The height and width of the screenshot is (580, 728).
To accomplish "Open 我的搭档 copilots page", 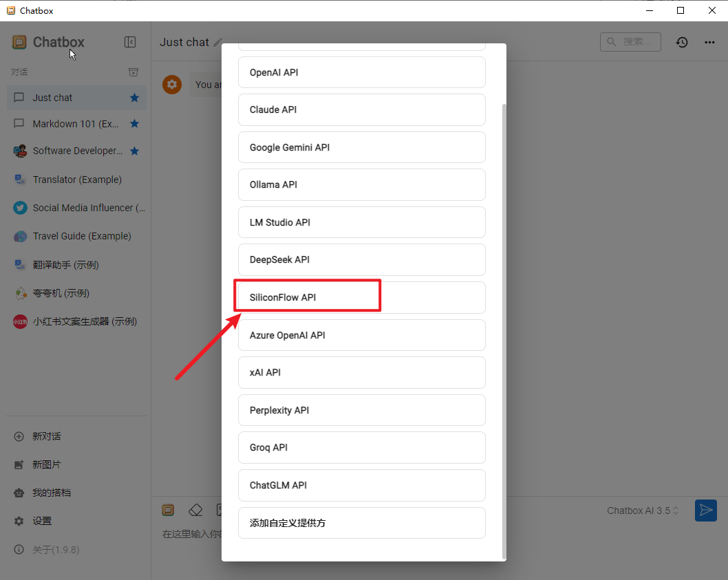I will point(76,493).
